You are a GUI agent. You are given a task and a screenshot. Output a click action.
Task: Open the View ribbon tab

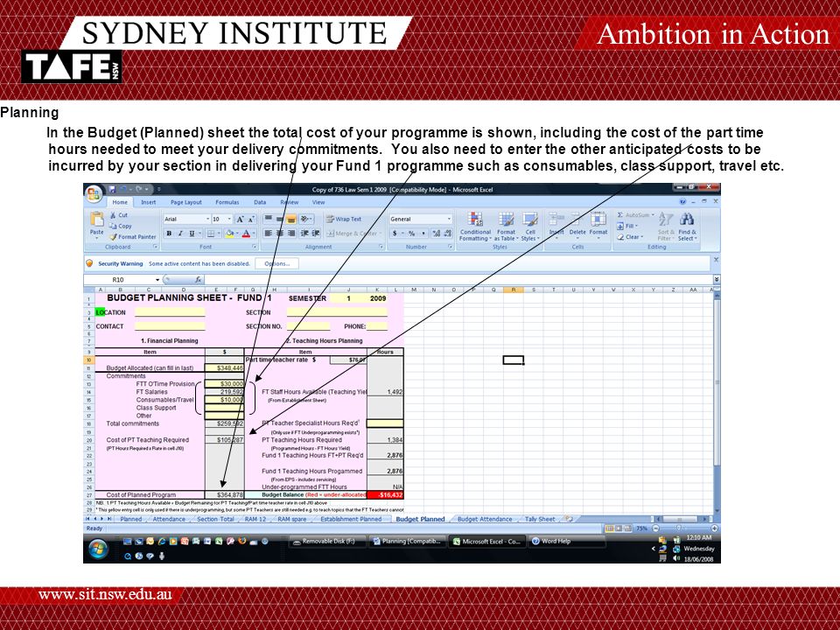tap(318, 202)
